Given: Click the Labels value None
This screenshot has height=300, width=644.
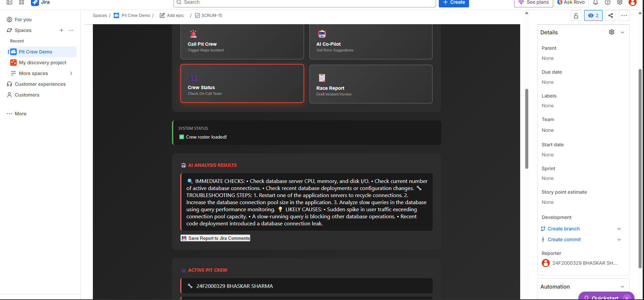Looking at the screenshot, I should pos(547,106).
